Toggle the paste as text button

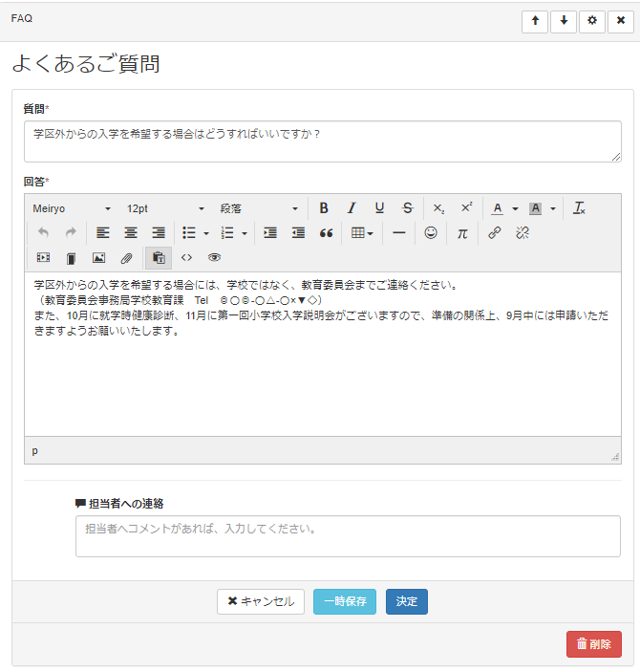coord(159,257)
